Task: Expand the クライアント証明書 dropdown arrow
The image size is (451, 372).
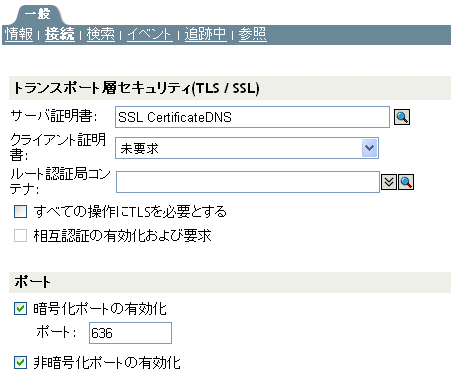Action: coord(369,148)
